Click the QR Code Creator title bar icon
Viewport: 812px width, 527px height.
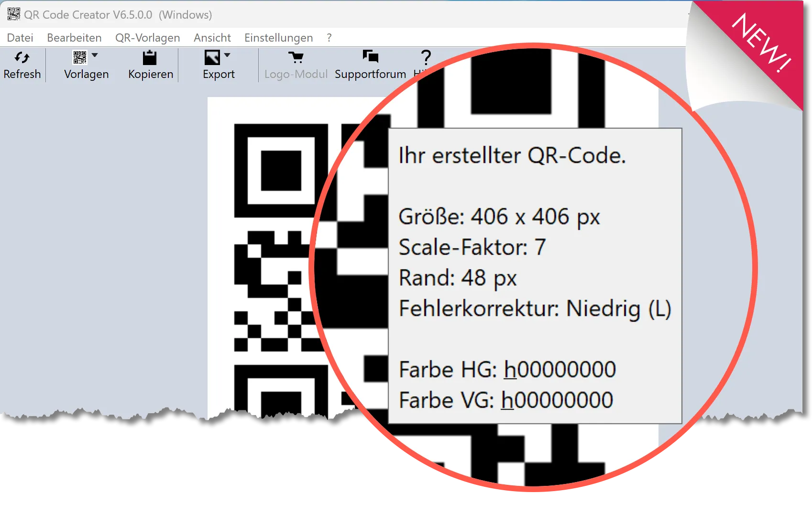(x=13, y=14)
